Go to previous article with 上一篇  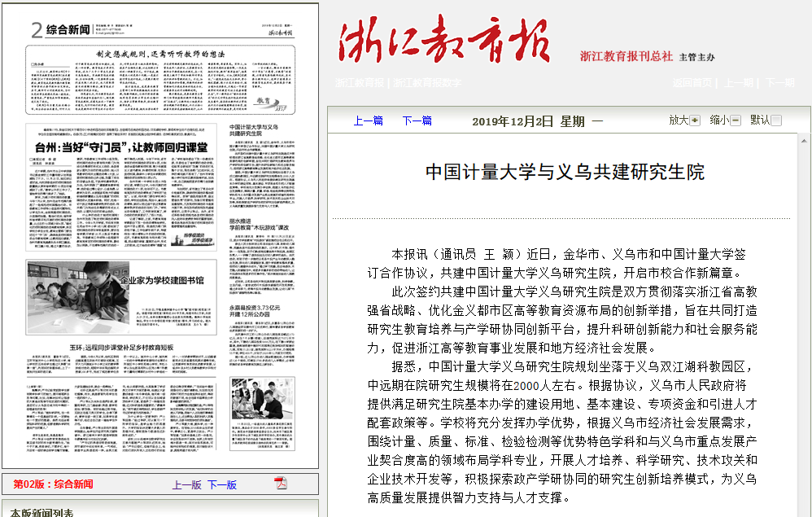[x=368, y=120]
